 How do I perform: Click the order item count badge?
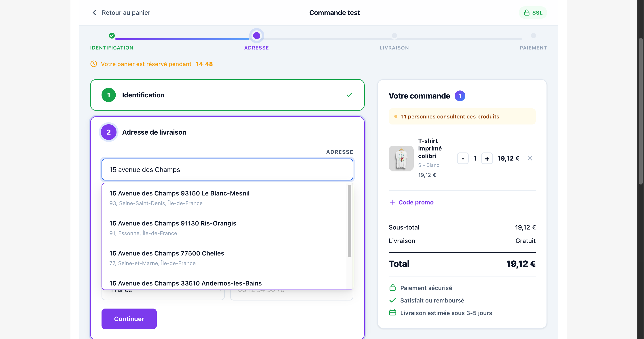(460, 96)
